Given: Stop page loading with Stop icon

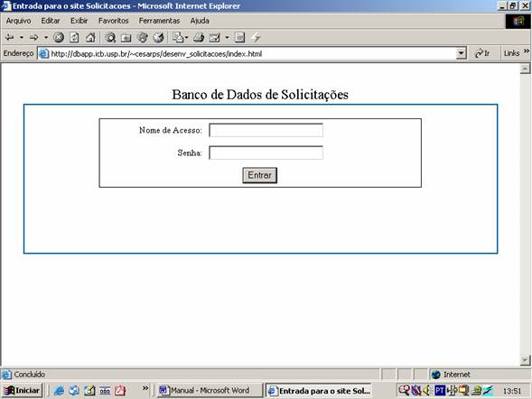Looking at the screenshot, I should [x=59, y=37].
